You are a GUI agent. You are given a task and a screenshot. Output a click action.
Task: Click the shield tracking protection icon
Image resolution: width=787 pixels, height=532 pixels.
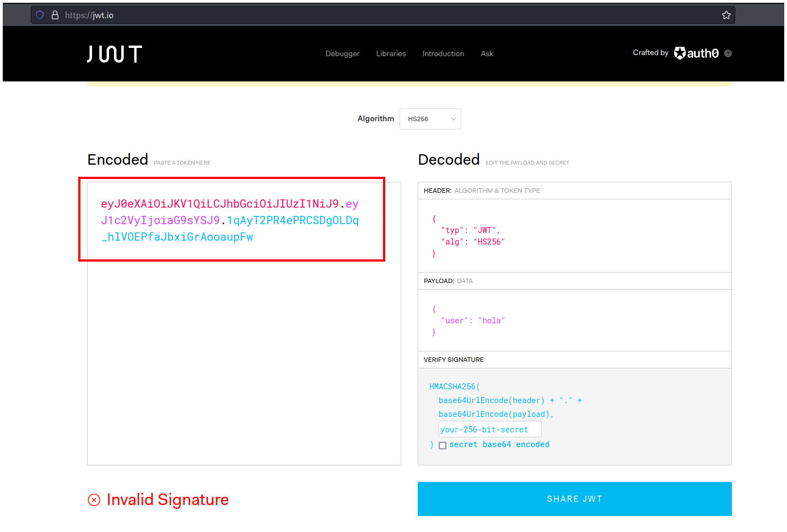coord(40,15)
